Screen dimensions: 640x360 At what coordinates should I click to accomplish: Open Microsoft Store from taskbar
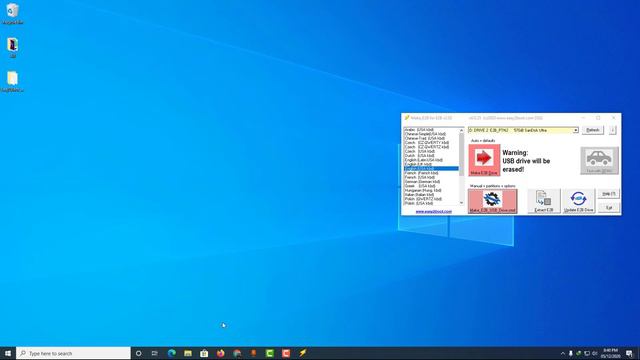(x=204, y=353)
